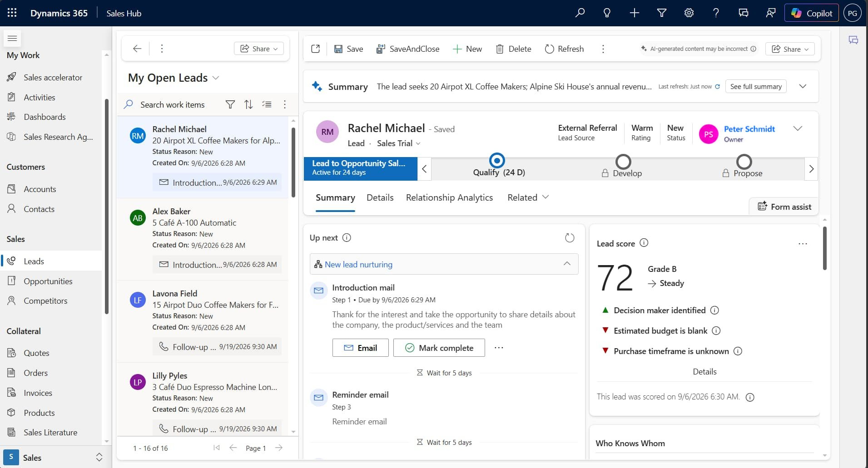This screenshot has height=468, width=868.
Task: Collapse the New lead nurturing sequence
Action: [567, 264]
